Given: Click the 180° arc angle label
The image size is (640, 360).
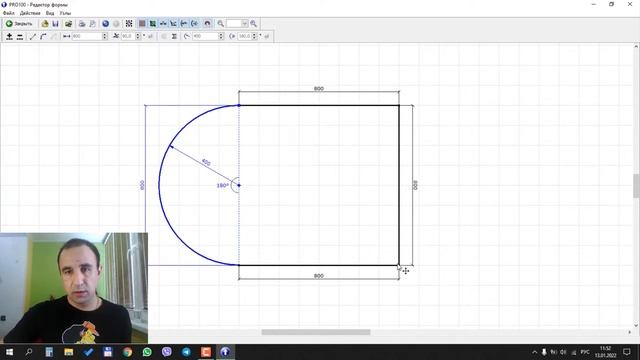Looking at the screenshot, I should pyautogui.click(x=222, y=185).
